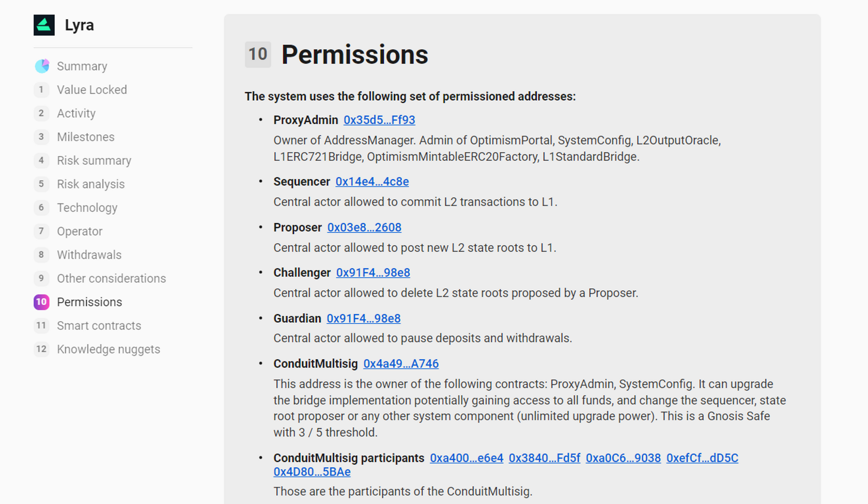
Task: Click the number 6 Technology badge
Action: (x=41, y=208)
